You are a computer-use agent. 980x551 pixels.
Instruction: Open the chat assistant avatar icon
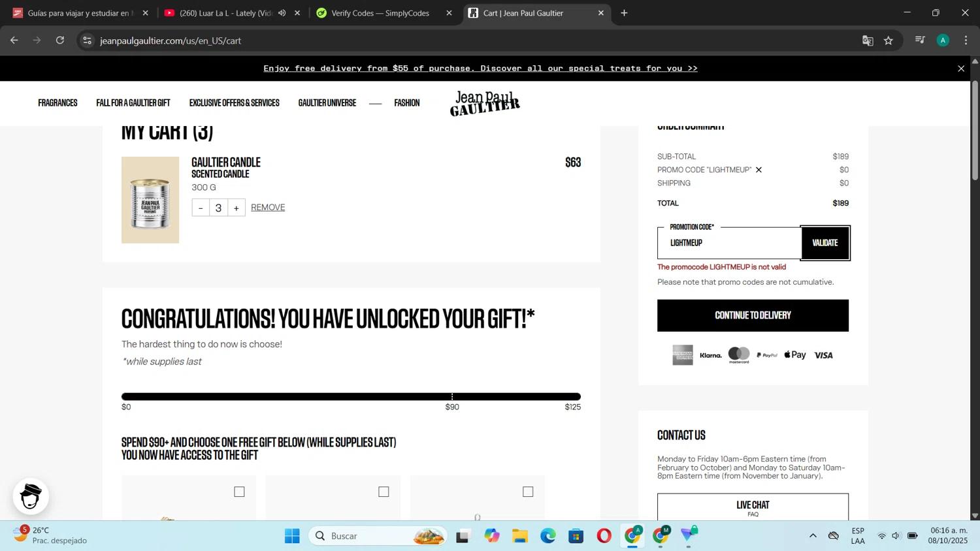click(x=31, y=496)
